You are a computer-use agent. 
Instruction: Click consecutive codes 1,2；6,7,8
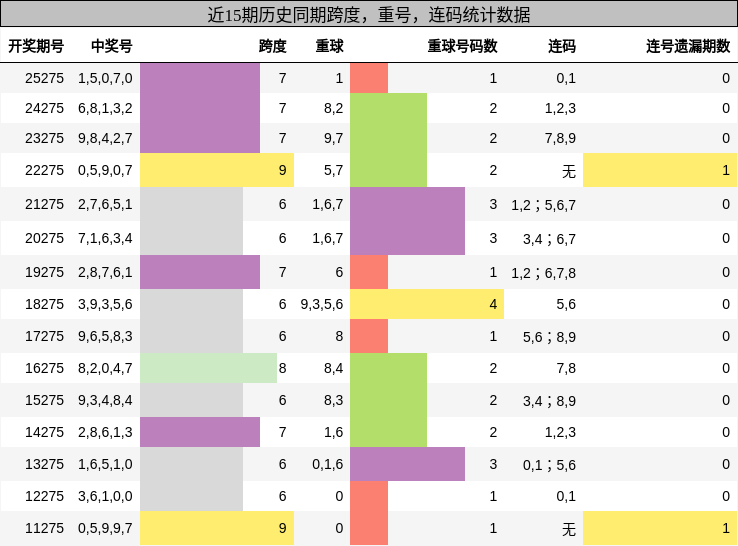544,273
